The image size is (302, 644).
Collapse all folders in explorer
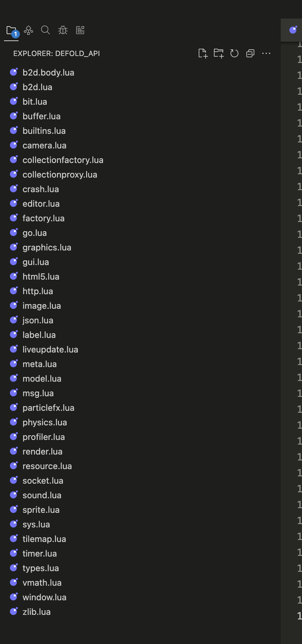(x=250, y=53)
